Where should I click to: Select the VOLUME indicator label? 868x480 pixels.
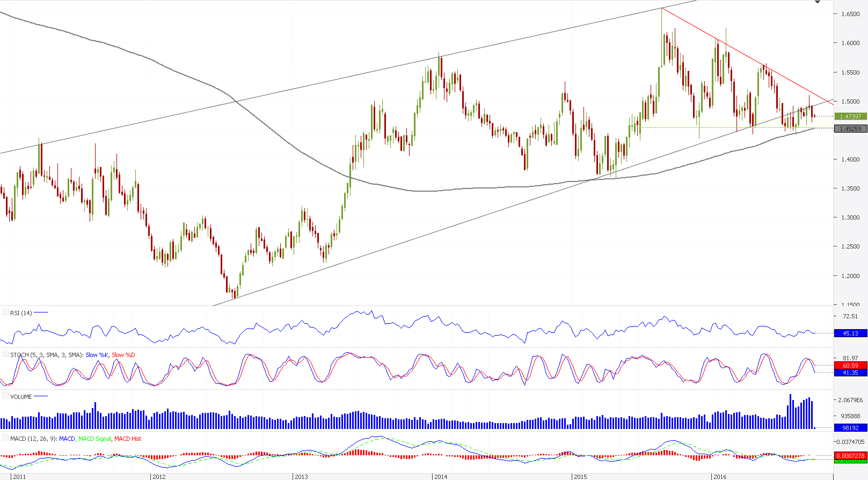coord(21,397)
